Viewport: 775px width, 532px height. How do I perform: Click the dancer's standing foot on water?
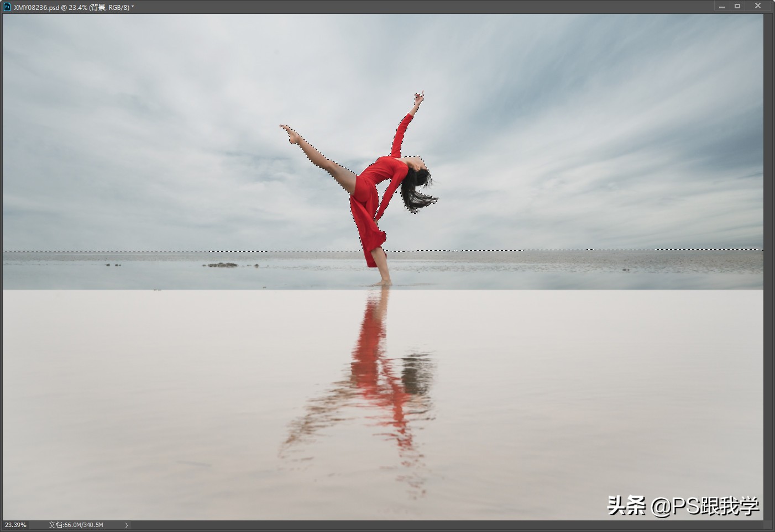pos(383,282)
